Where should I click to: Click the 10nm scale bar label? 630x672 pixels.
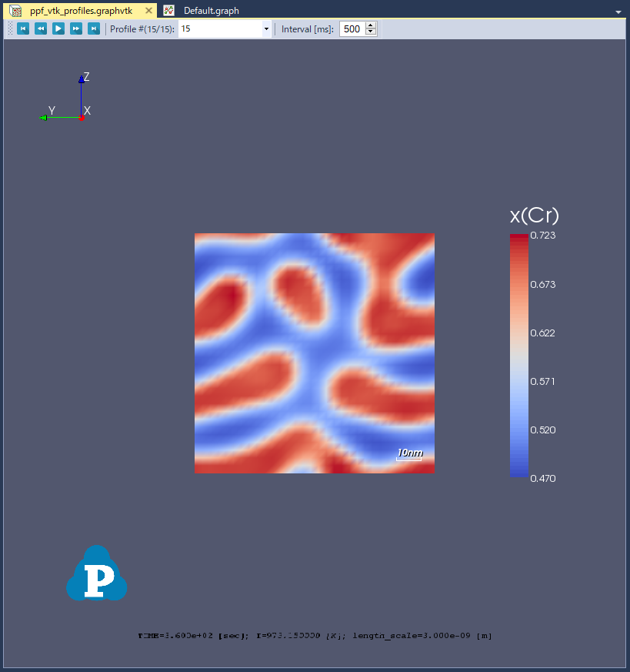pyautogui.click(x=409, y=453)
